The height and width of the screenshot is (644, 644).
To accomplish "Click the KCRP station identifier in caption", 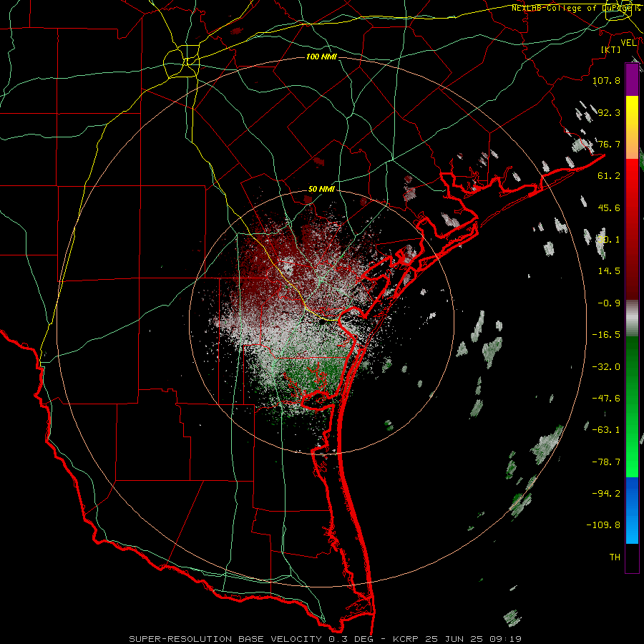I will [406, 639].
